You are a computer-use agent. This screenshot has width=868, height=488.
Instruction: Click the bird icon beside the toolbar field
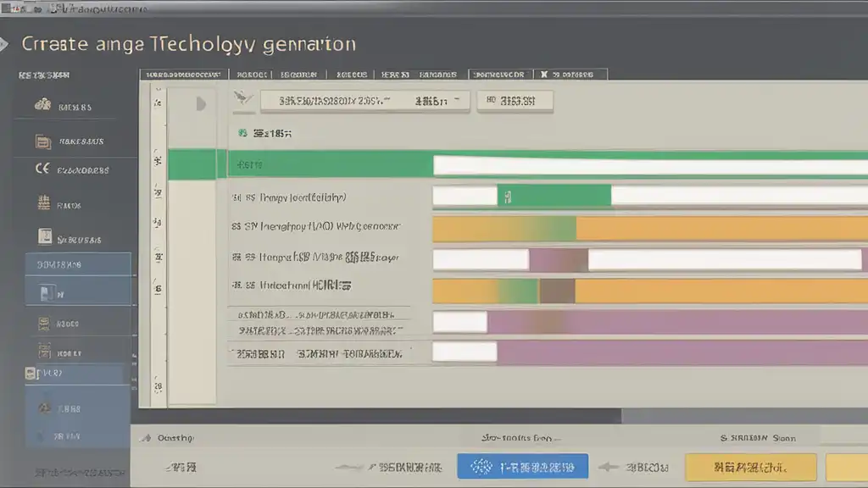tap(242, 101)
